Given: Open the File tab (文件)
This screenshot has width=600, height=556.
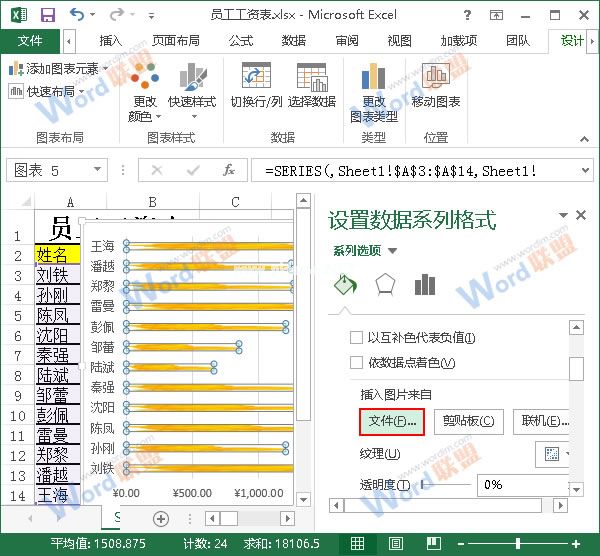Looking at the screenshot, I should [30, 41].
